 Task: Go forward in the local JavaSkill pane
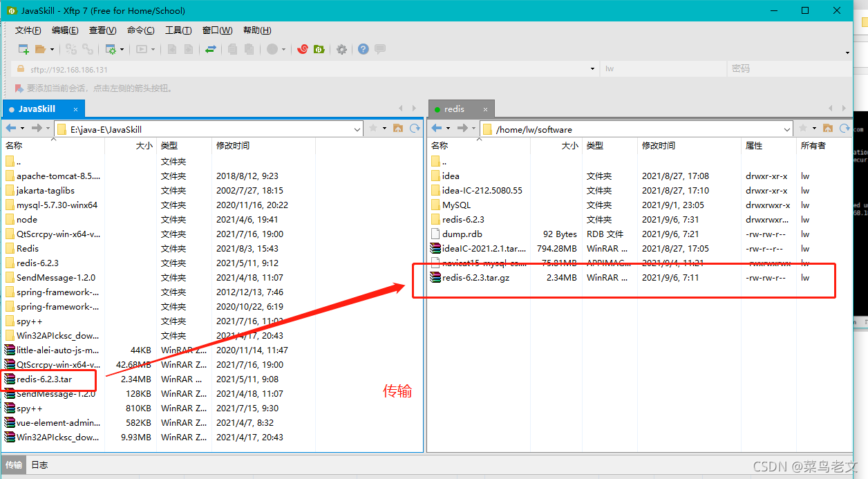coord(37,129)
